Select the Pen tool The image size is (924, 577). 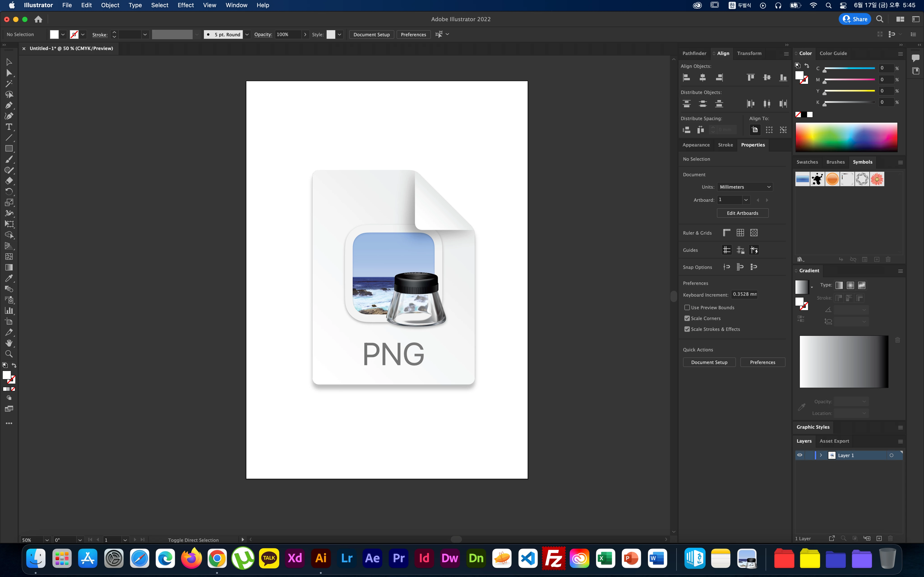tap(9, 105)
